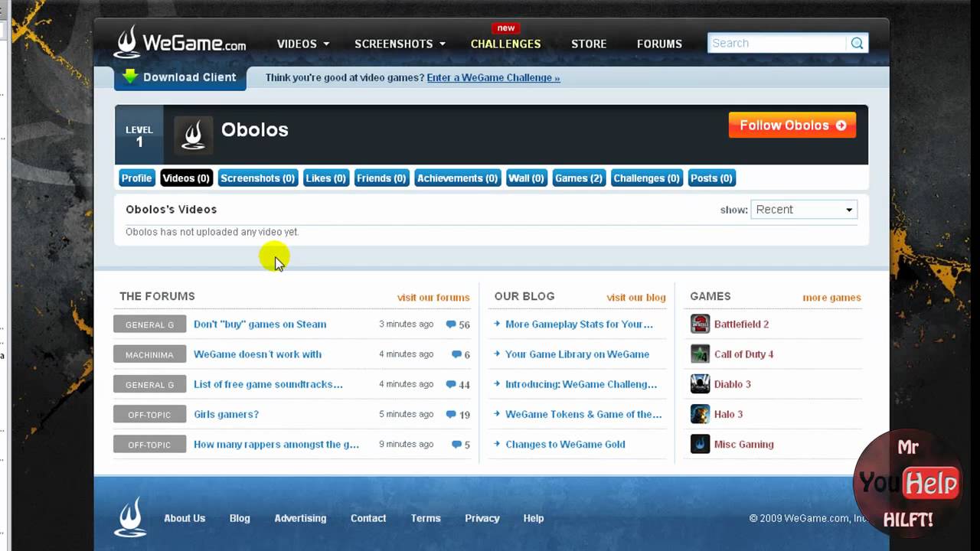Open thread WeGame doesn't work with

[x=257, y=354]
